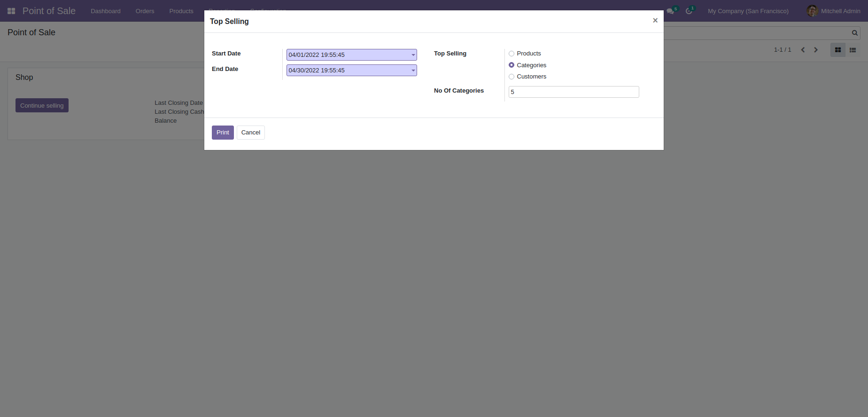Expand the Start Date picker dropdown
The image size is (868, 417).
(413, 55)
